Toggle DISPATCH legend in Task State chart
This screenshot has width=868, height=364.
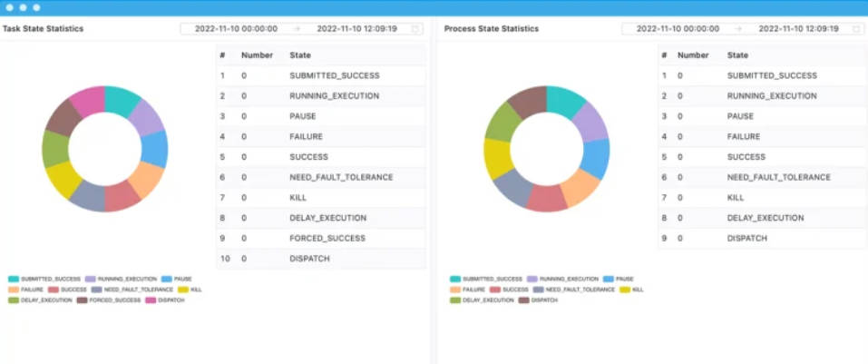tap(165, 300)
